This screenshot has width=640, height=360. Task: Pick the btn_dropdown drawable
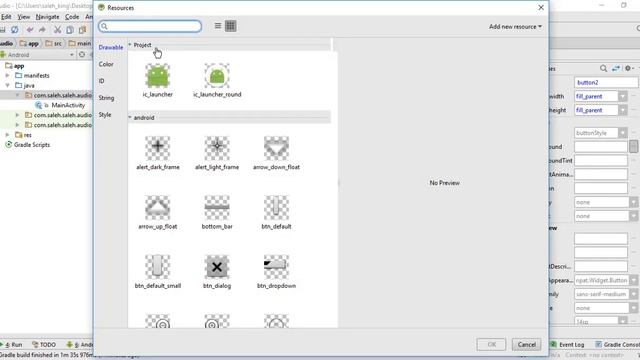(x=276, y=272)
